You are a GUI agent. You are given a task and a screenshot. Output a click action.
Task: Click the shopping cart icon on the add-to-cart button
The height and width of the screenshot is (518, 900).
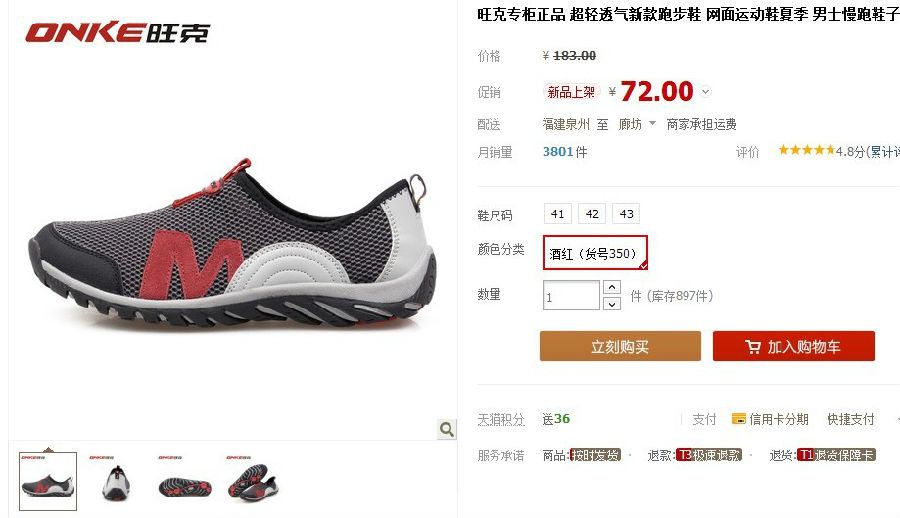(752, 347)
